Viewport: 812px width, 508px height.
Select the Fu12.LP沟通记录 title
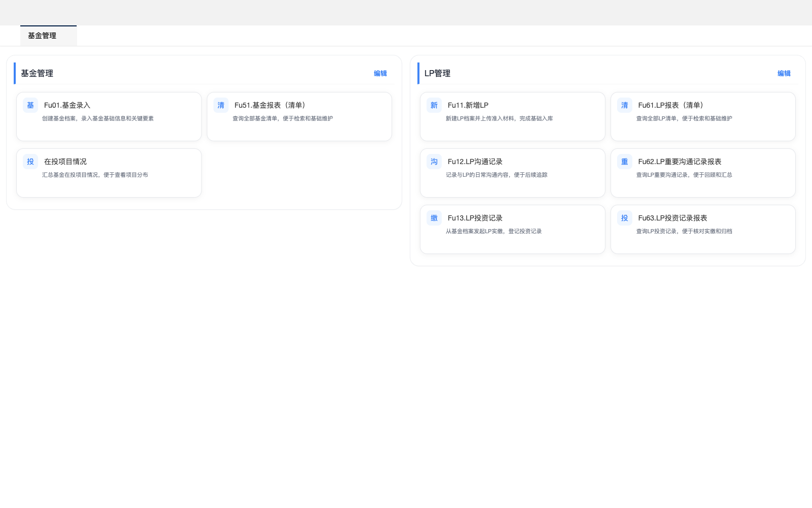tap(475, 162)
